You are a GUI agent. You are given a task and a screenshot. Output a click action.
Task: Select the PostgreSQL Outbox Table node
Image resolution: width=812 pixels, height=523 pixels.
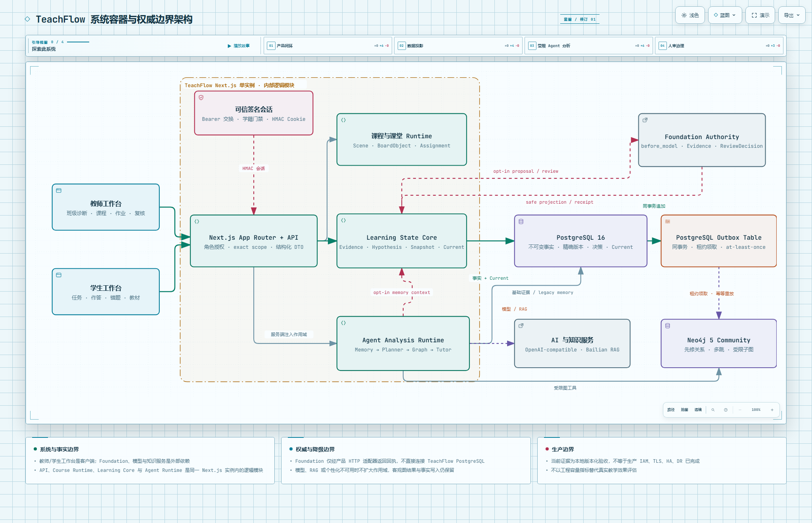point(719,241)
